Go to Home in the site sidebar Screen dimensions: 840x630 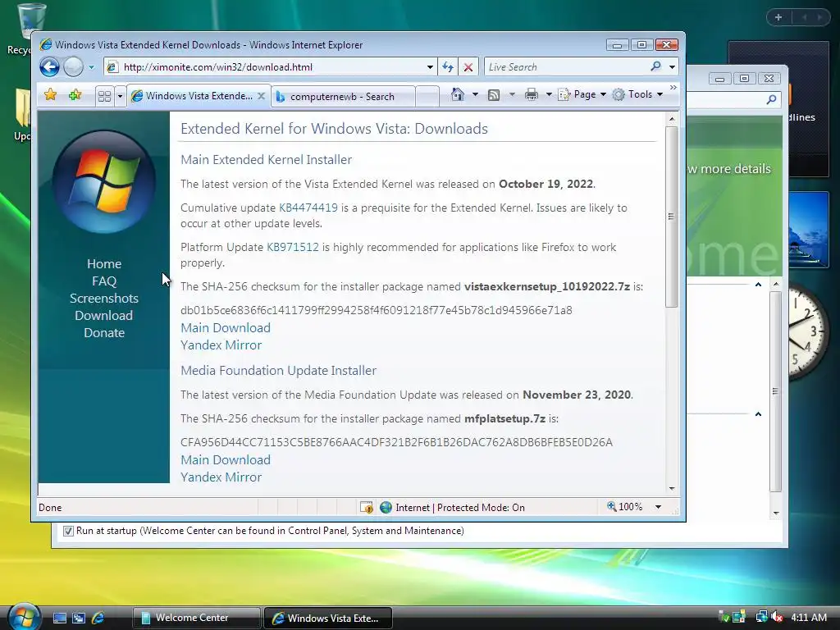pyautogui.click(x=104, y=263)
